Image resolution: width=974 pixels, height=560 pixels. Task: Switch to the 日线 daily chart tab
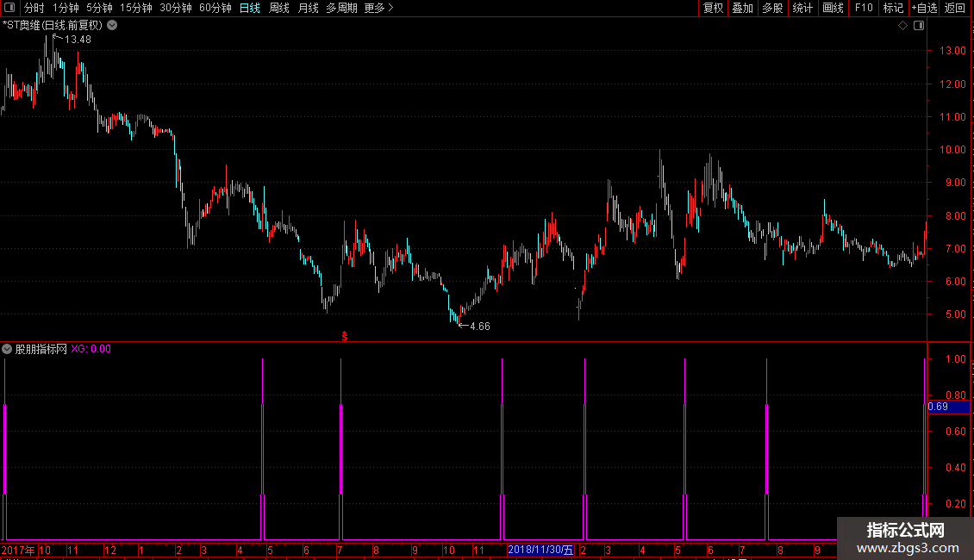coord(250,8)
